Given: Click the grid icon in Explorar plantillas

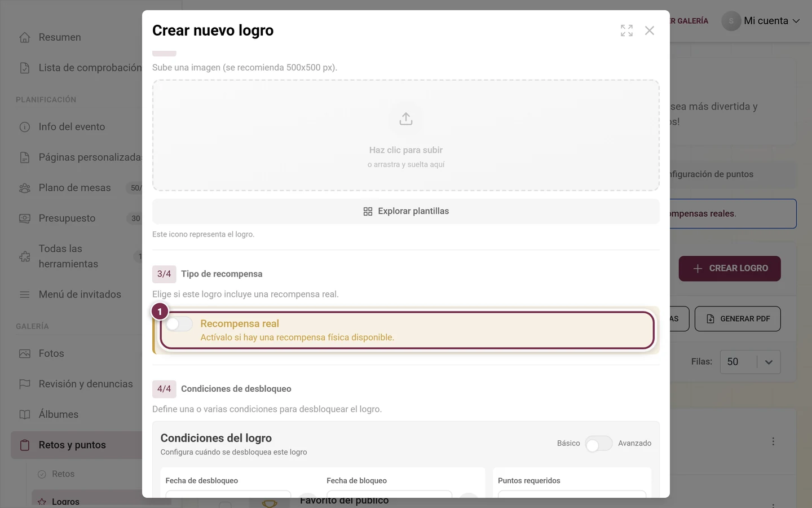Looking at the screenshot, I should click(x=368, y=211).
